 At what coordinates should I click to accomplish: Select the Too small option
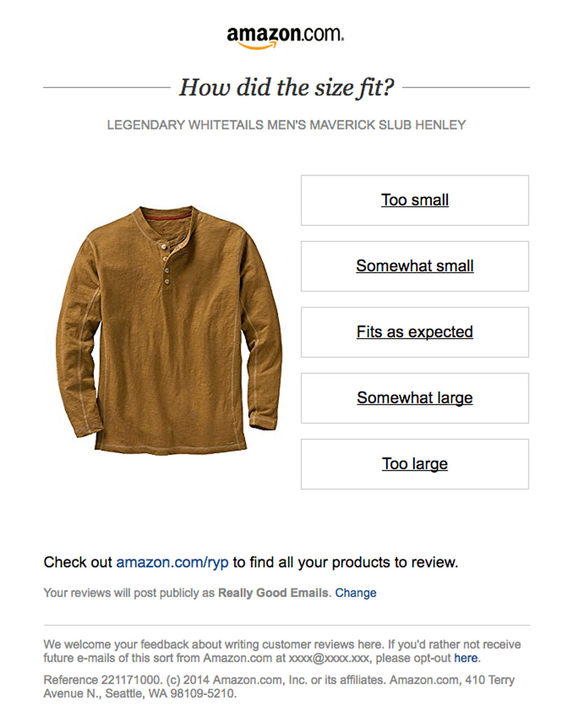coord(415,200)
